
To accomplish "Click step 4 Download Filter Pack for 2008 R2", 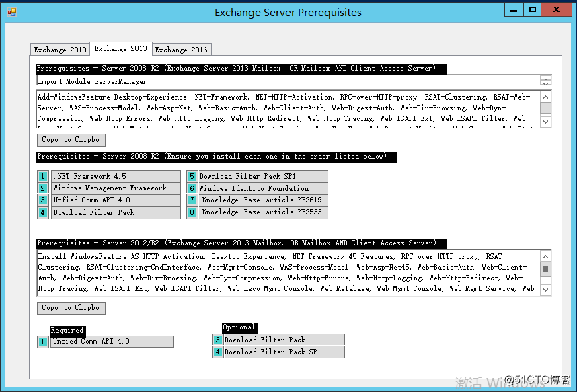I will (116, 212).
